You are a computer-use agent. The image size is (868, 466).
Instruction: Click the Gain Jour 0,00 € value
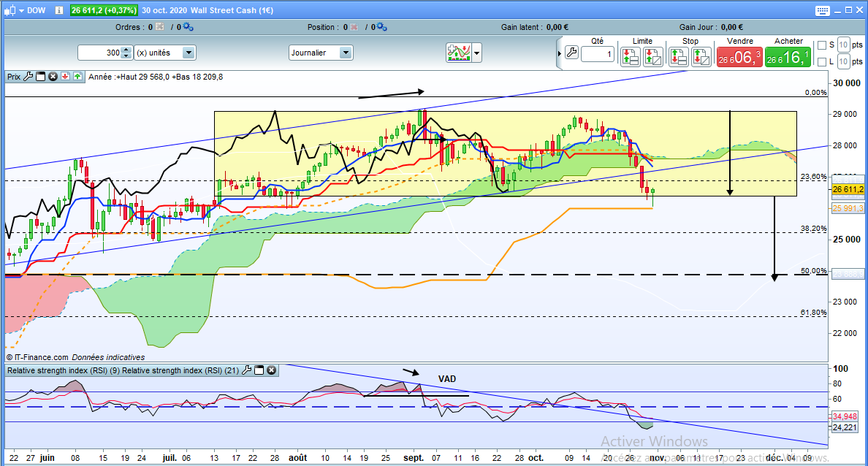732,27
